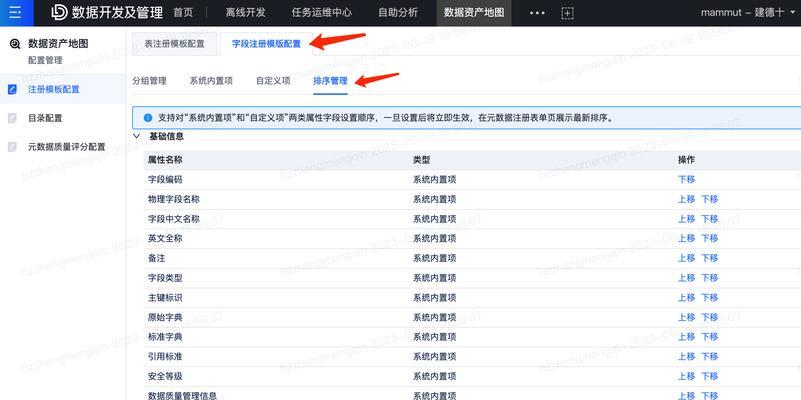Viewport: 801px width, 400px height.
Task: Click 下移 for 英文全称 row
Action: [709, 239]
